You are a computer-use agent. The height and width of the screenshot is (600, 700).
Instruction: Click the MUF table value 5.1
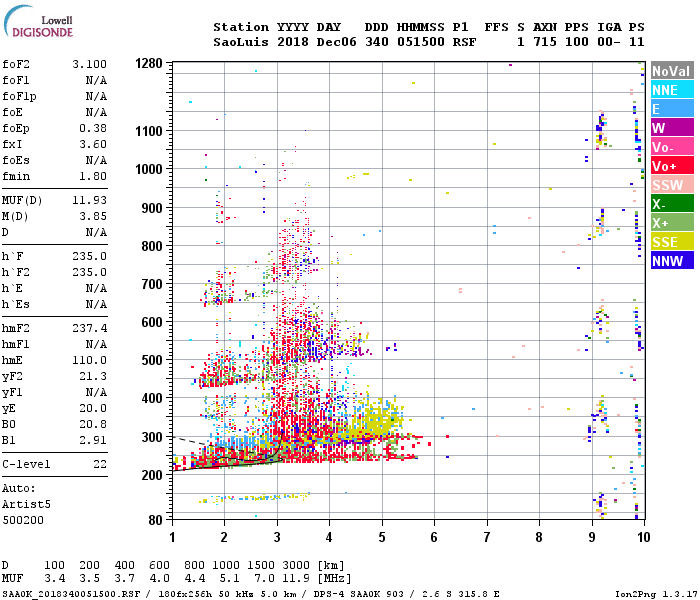pos(229,579)
